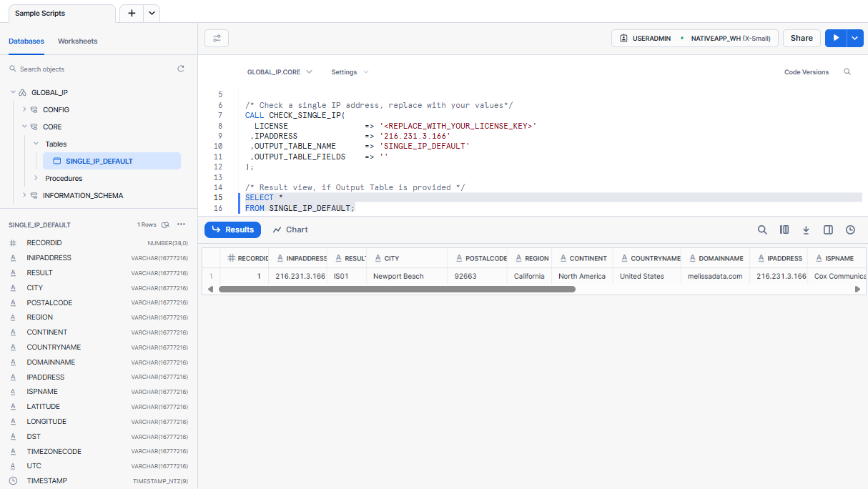Open the worksheet filter settings icon
Screen dimensions: 868x489
[x=217, y=38]
